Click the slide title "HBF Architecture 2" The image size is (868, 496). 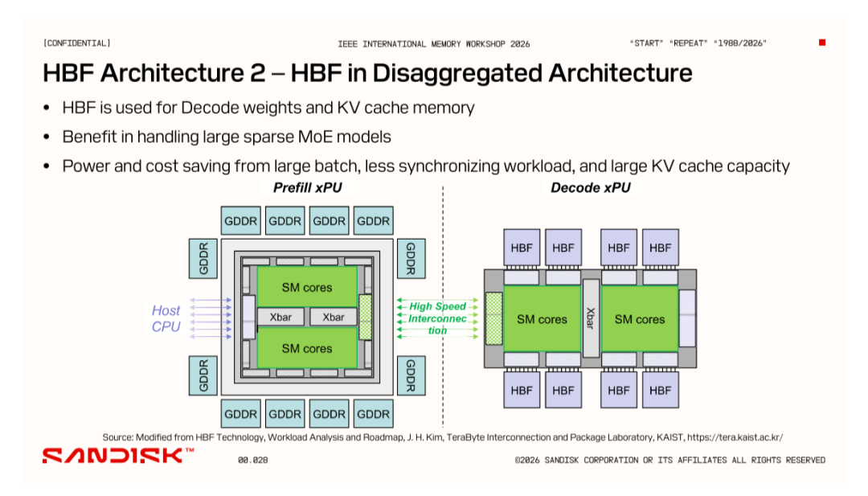pos(154,73)
